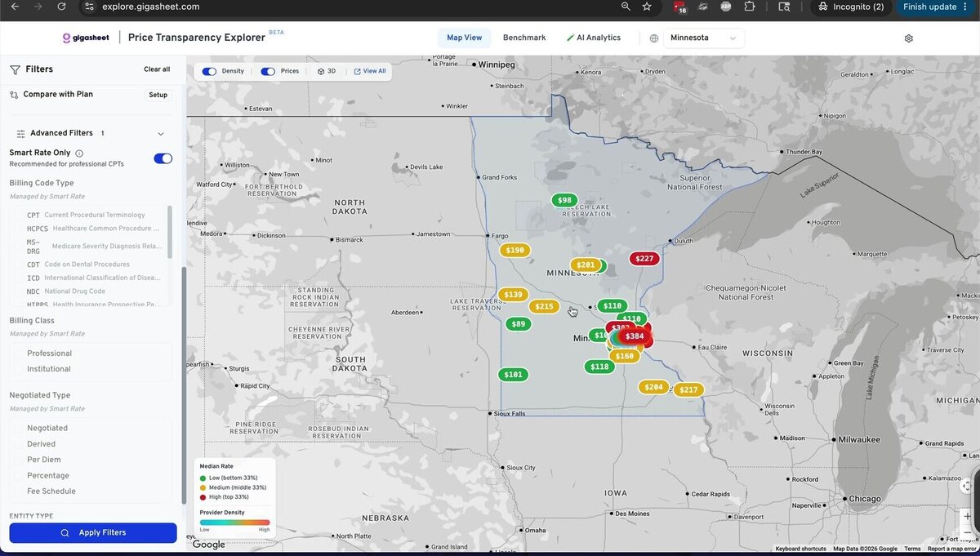Click the $98 price marker
The image size is (980, 556).
point(564,201)
